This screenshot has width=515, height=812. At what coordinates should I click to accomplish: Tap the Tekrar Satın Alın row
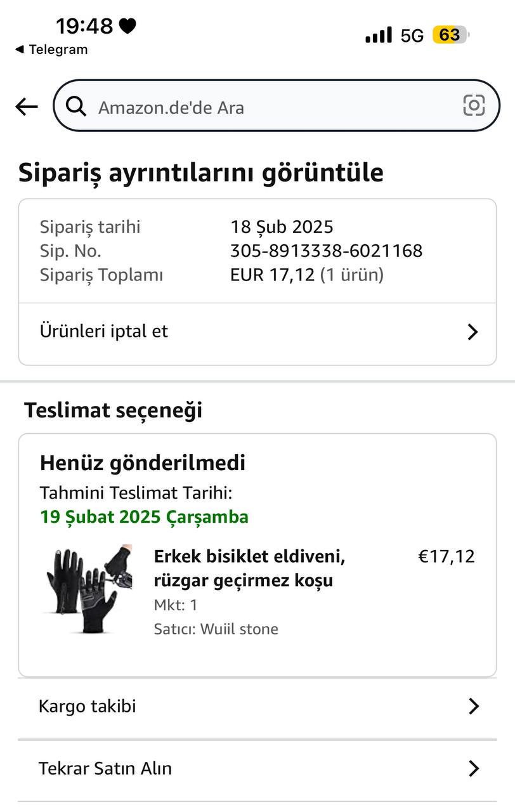click(105, 769)
